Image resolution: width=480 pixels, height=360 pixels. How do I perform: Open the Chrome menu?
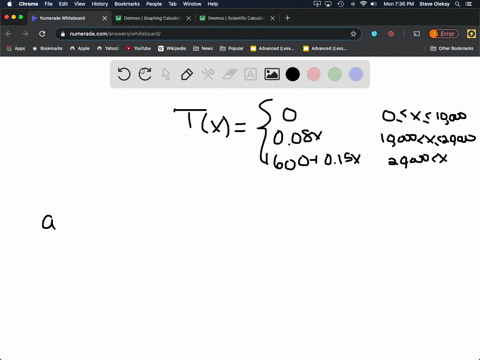point(28,4)
